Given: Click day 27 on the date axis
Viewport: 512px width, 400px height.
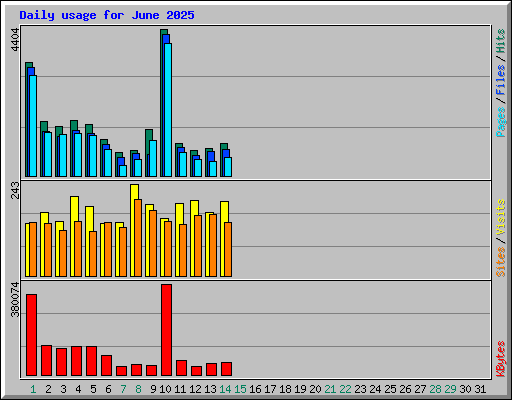Looking at the screenshot, I should click(420, 389).
